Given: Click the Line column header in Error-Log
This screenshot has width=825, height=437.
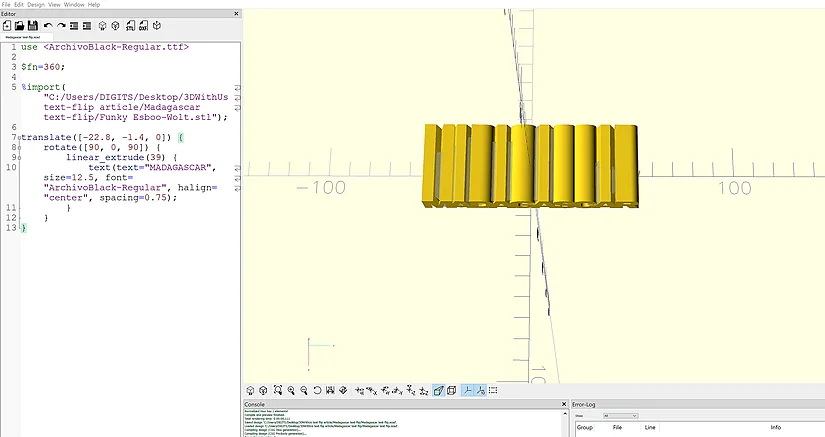Looking at the screenshot, I should [x=650, y=428].
